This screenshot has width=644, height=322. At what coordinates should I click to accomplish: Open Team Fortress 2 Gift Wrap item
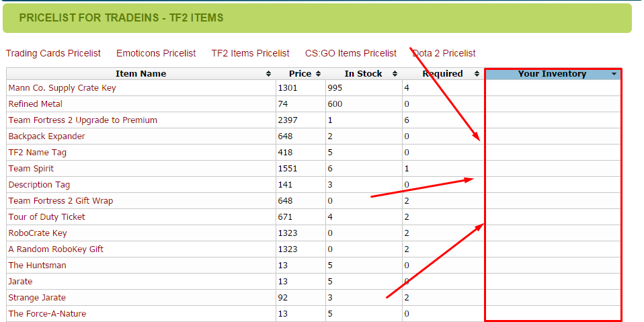(x=61, y=201)
